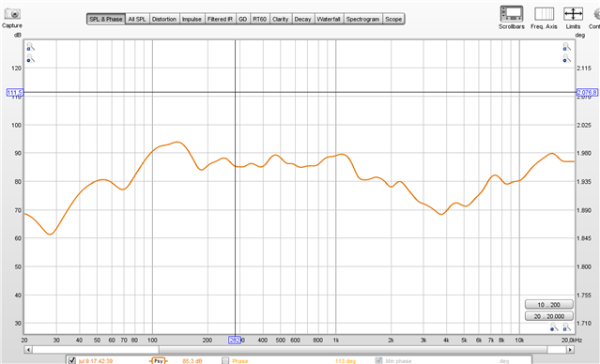Screen dimensions: 600x364
Task: Open the All SPL tab
Action: coord(137,19)
